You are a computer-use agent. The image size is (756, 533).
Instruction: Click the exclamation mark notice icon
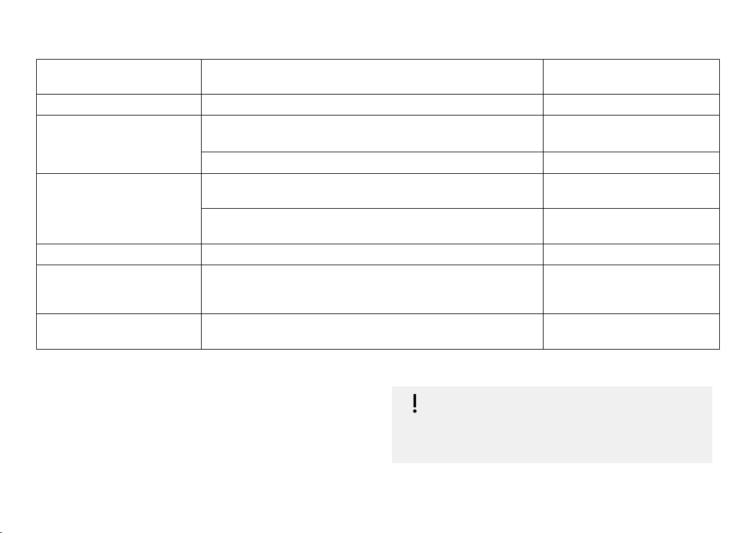point(415,404)
